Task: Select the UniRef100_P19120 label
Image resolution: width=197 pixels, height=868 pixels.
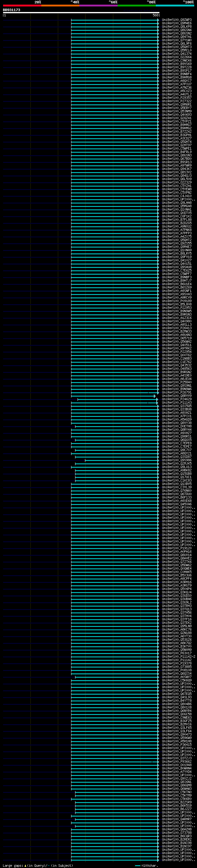Action: (x=177, y=548)
